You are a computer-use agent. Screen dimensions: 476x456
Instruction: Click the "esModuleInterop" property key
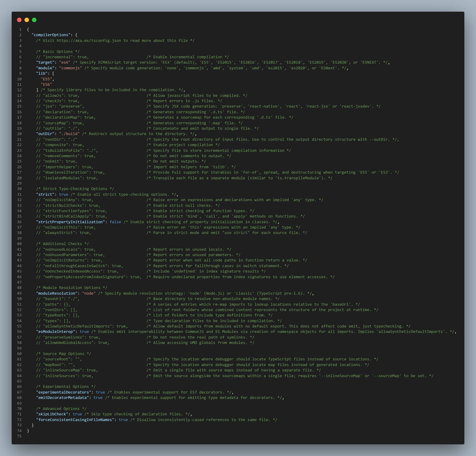pos(56,332)
